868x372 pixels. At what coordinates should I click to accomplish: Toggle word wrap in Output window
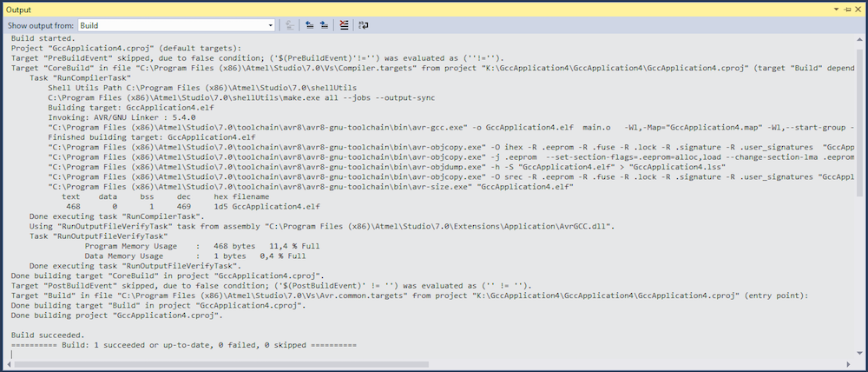coord(364,25)
